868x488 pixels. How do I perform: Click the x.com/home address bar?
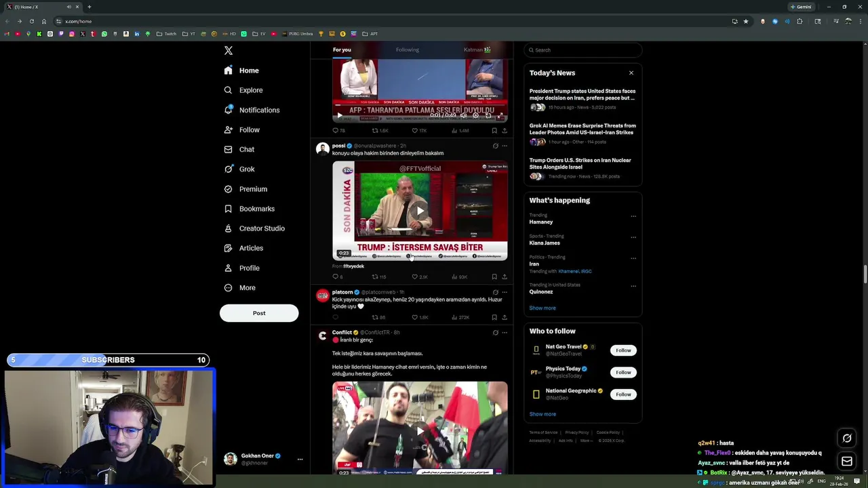(393, 21)
